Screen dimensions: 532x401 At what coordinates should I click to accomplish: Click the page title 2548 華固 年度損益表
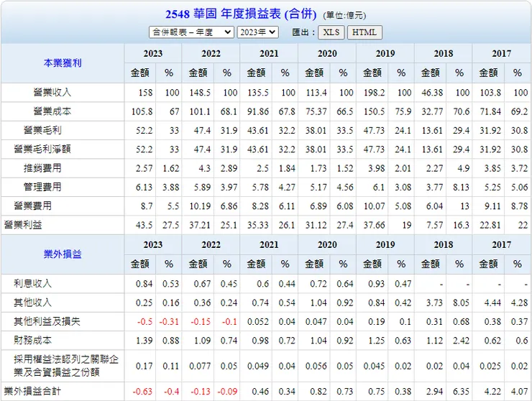(x=241, y=14)
